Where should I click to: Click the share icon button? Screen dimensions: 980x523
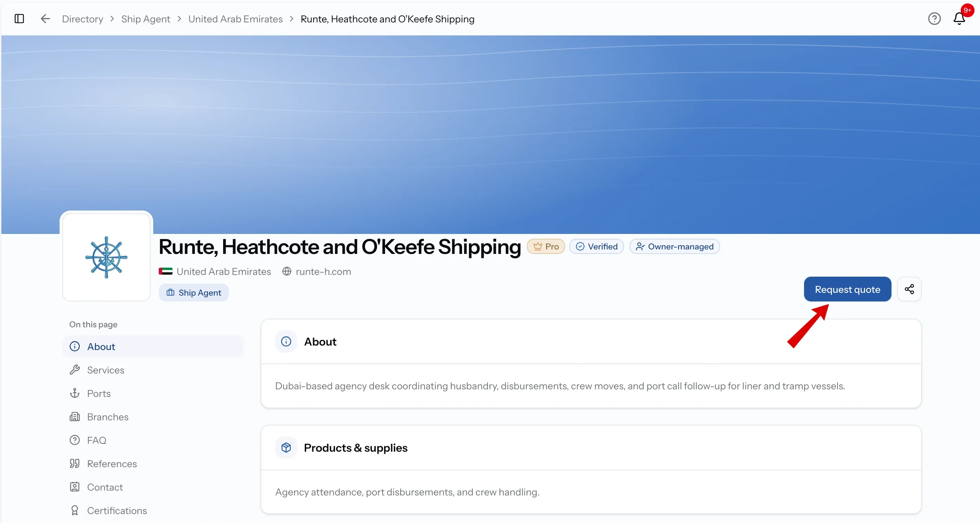pyautogui.click(x=909, y=289)
